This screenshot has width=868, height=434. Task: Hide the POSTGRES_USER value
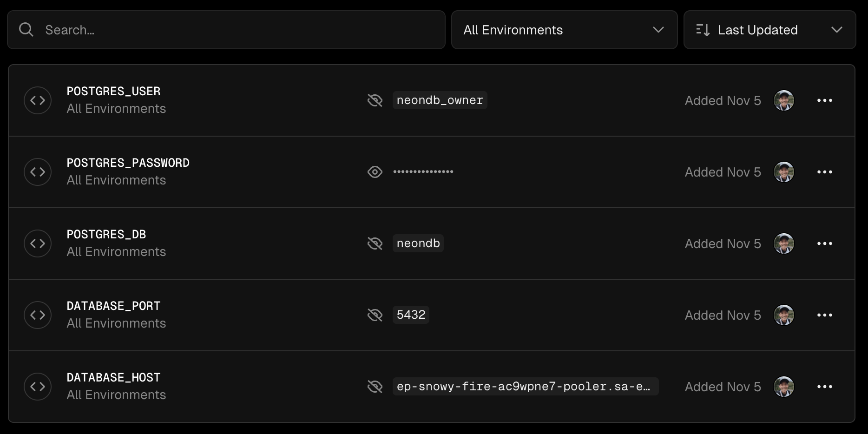tap(375, 100)
